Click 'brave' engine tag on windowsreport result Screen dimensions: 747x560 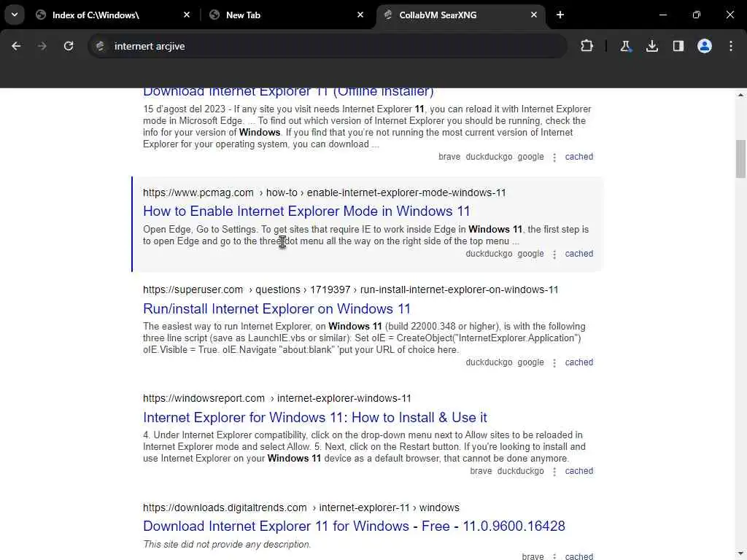pyautogui.click(x=481, y=471)
